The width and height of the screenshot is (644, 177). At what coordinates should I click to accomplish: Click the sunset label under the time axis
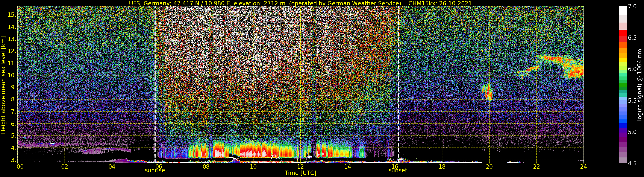[397, 171]
